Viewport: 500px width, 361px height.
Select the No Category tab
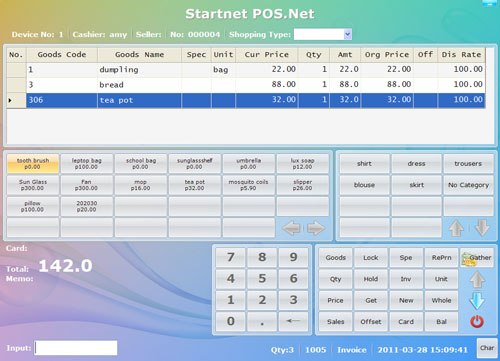tap(468, 185)
